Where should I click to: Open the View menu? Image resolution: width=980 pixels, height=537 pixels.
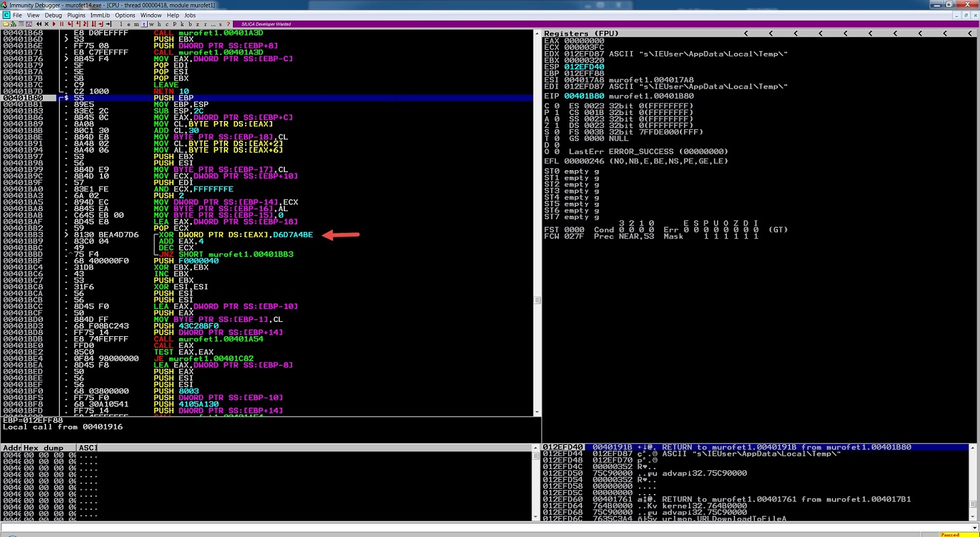click(x=33, y=15)
